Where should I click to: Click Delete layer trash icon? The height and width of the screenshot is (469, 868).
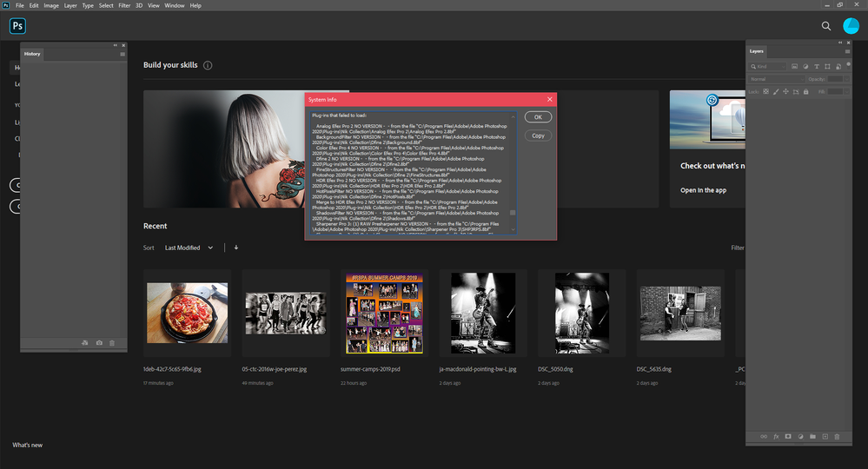pyautogui.click(x=837, y=436)
